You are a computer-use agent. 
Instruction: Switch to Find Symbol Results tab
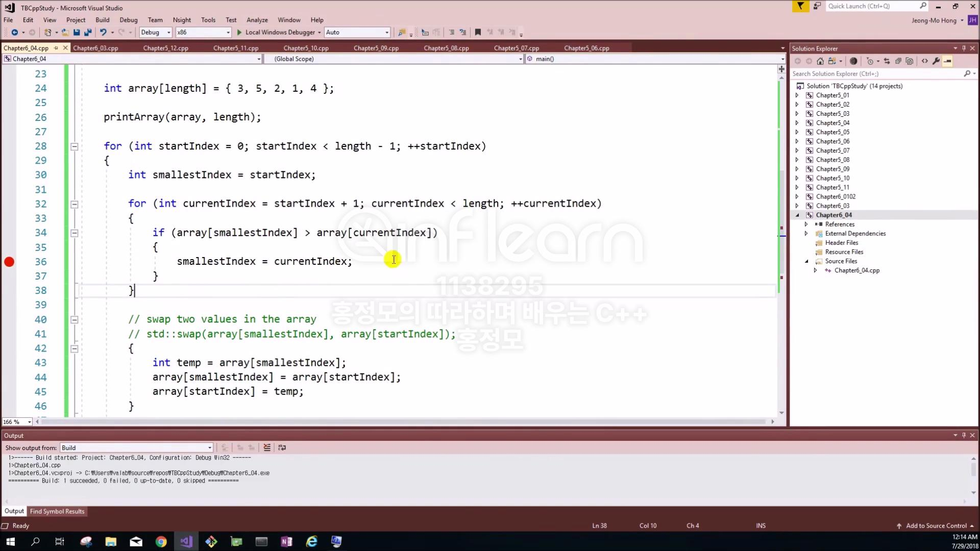coord(57,511)
